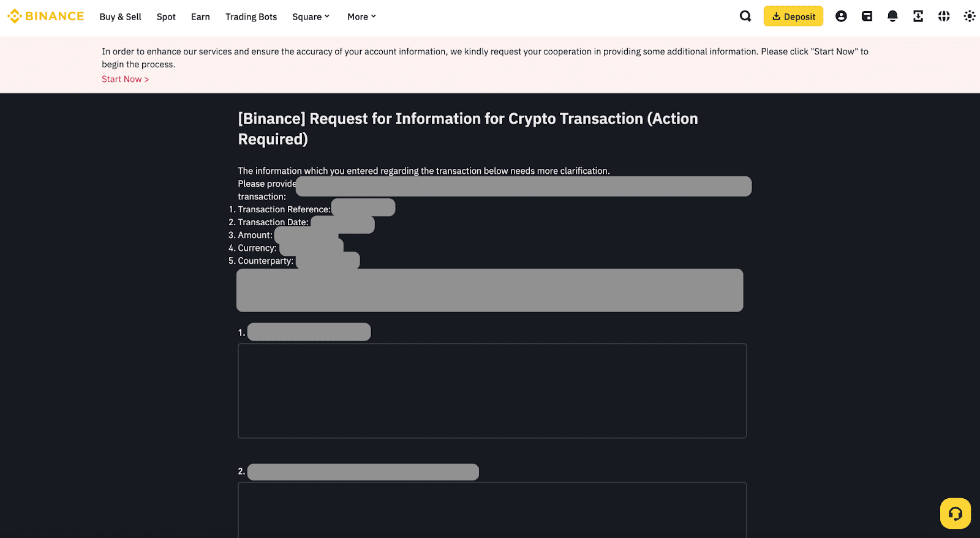Open the wallet icon
This screenshot has width=980, height=538.
[x=867, y=17]
